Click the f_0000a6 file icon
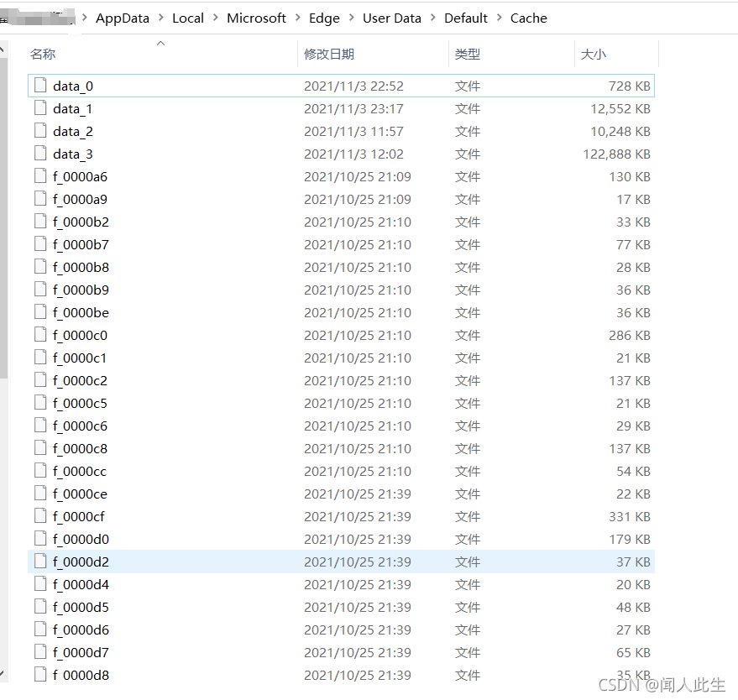The image size is (738, 700). click(x=40, y=176)
